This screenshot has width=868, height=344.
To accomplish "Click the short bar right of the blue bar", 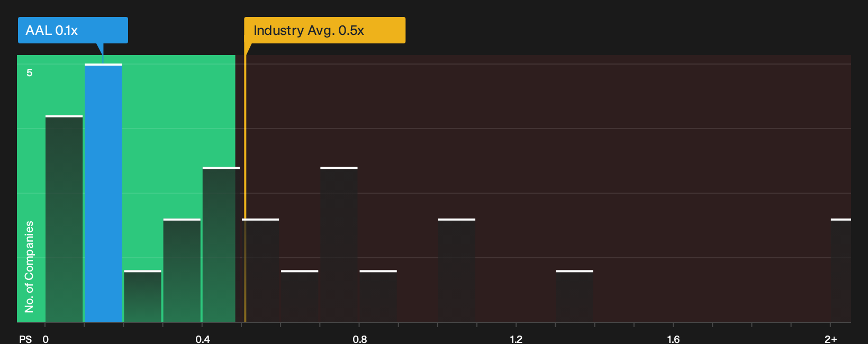I will pos(142,296).
